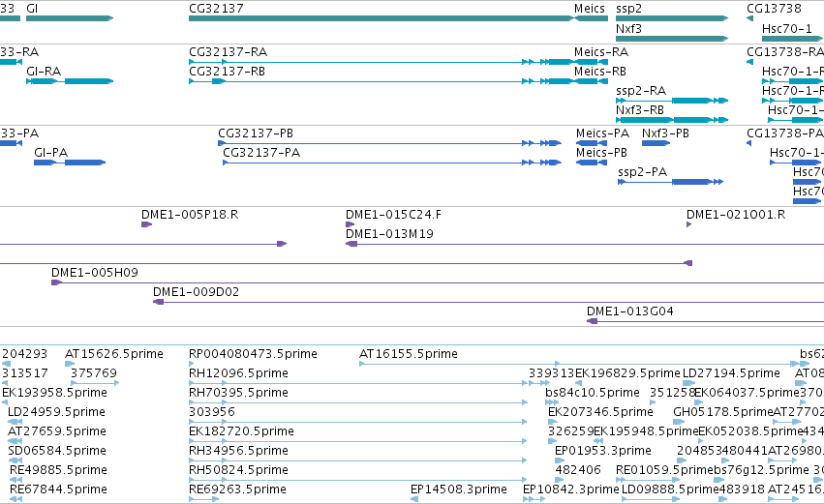
Task: Click the Nxf3 gene label
Action: (628, 28)
